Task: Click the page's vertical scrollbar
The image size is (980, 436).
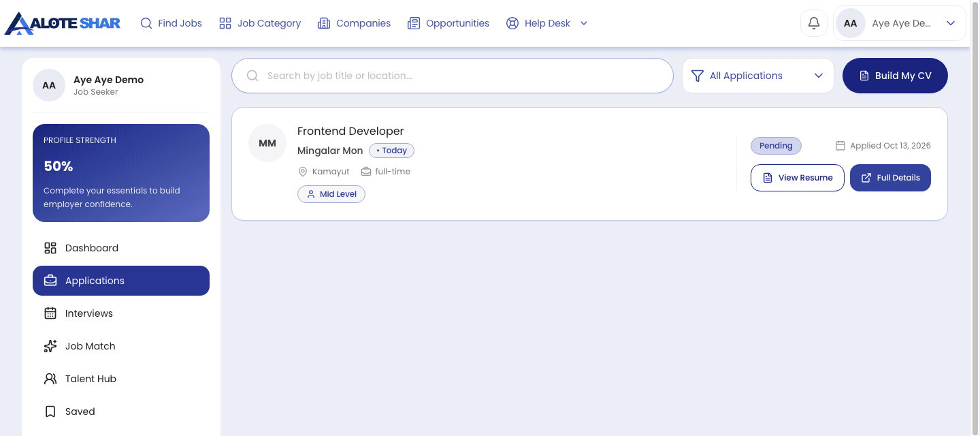Action: tap(975, 218)
